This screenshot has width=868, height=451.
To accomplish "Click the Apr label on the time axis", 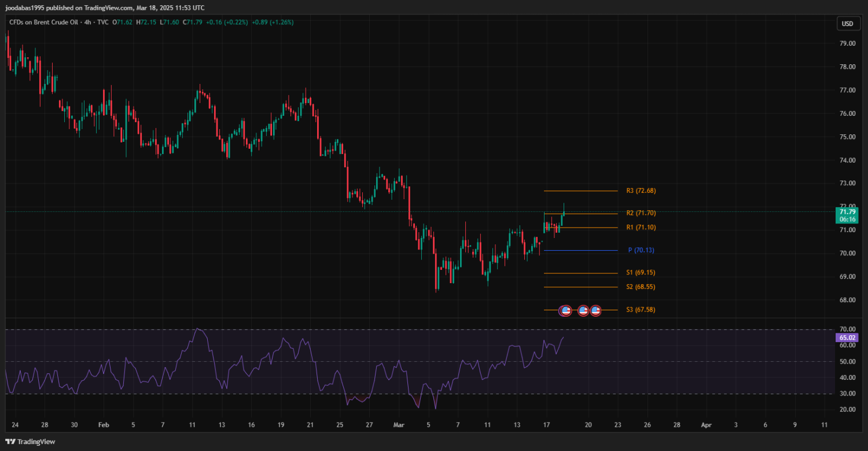I will (x=706, y=425).
